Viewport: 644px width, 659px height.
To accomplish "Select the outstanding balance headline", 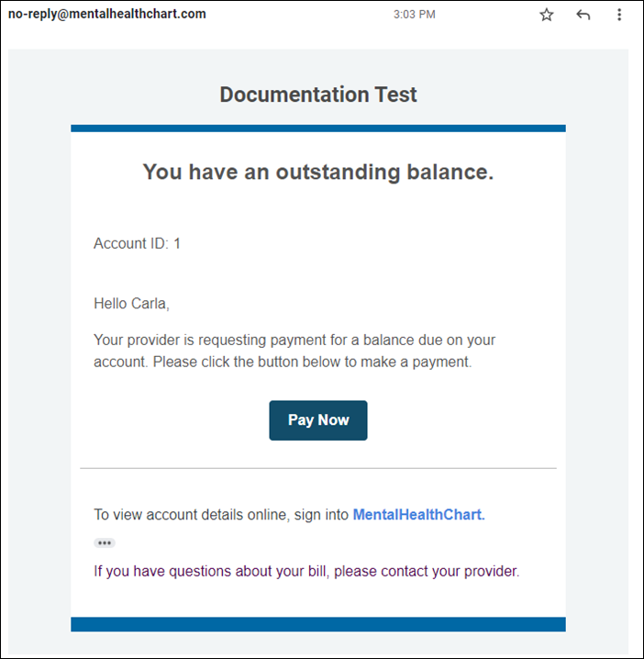I will point(318,172).
